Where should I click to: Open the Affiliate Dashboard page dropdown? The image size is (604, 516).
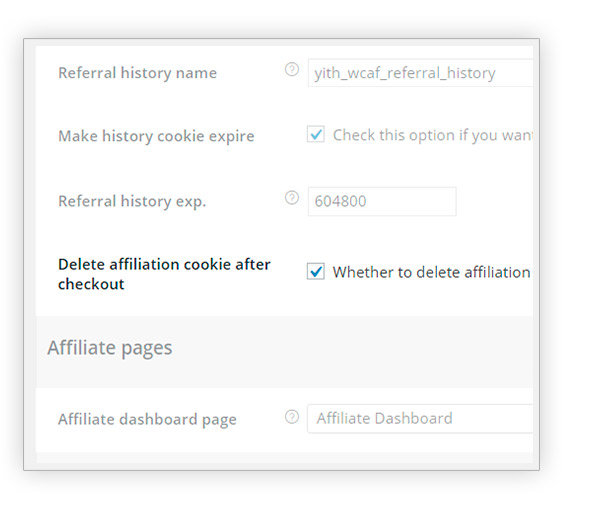tap(420, 419)
